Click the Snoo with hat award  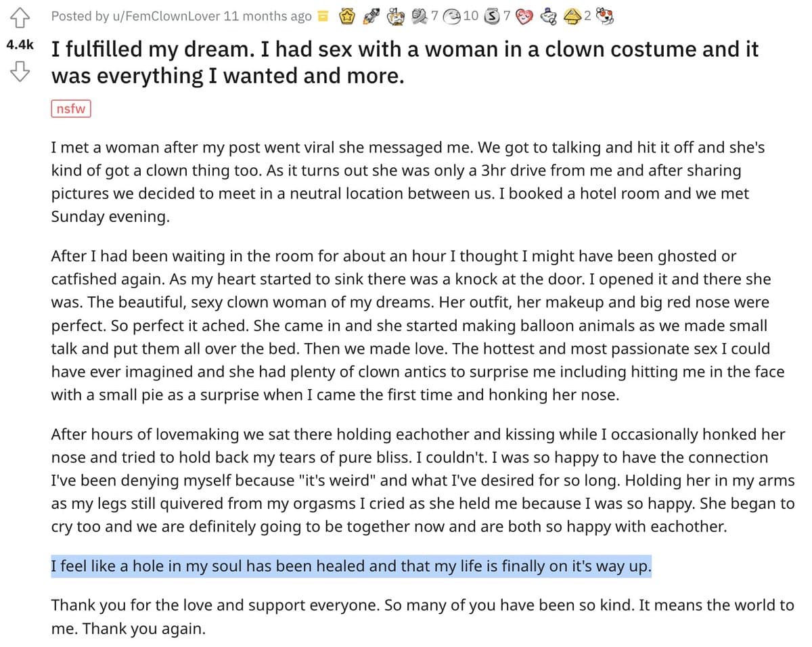click(549, 16)
